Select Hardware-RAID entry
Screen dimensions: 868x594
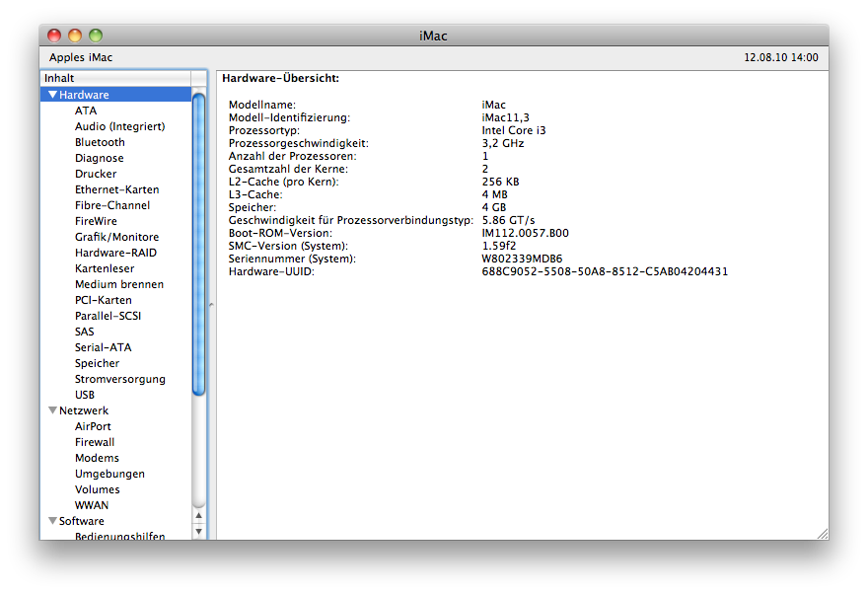115,253
